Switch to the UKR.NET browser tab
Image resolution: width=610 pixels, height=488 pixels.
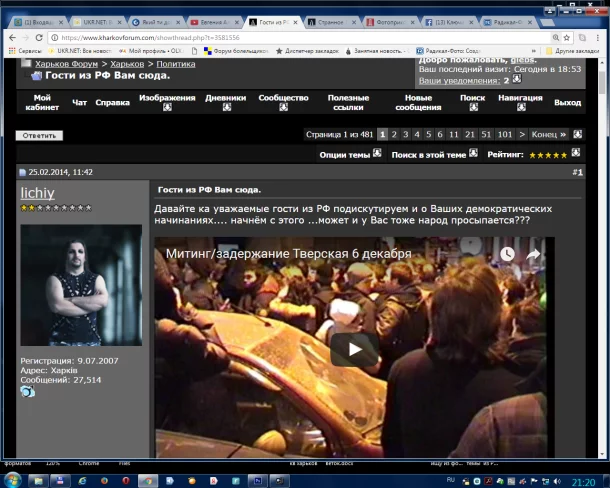pos(99,22)
